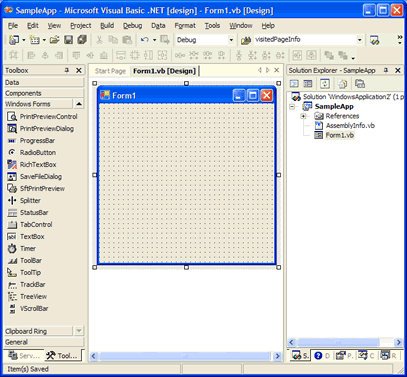The height and width of the screenshot is (377, 407).
Task: Open the Data toolbox section
Action: pos(44,82)
